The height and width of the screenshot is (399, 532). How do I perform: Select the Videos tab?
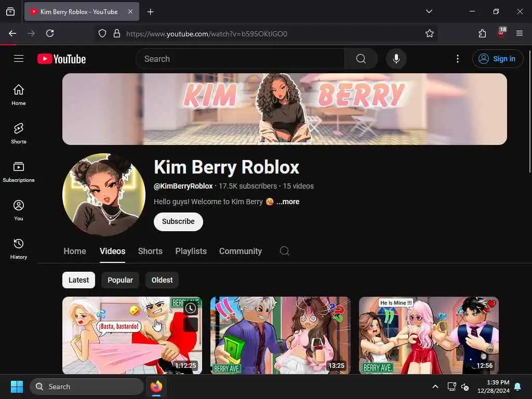112,251
